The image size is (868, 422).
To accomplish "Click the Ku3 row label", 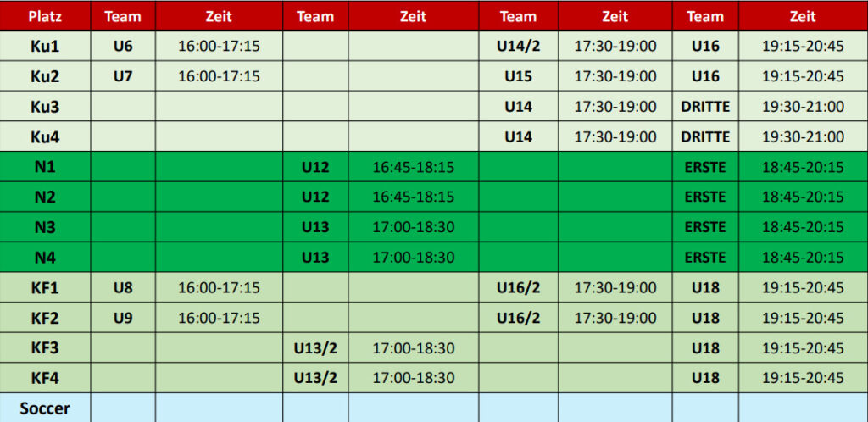I will pos(45,107).
